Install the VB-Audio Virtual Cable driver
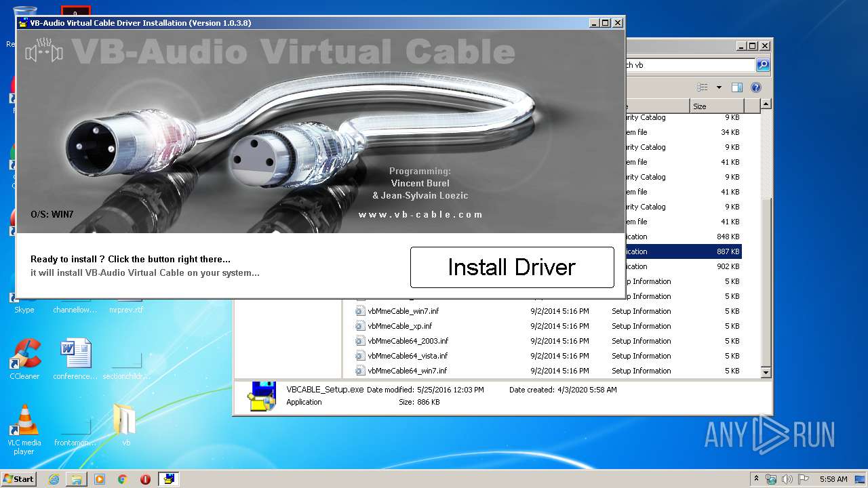Image resolution: width=868 pixels, height=488 pixels. click(x=512, y=267)
